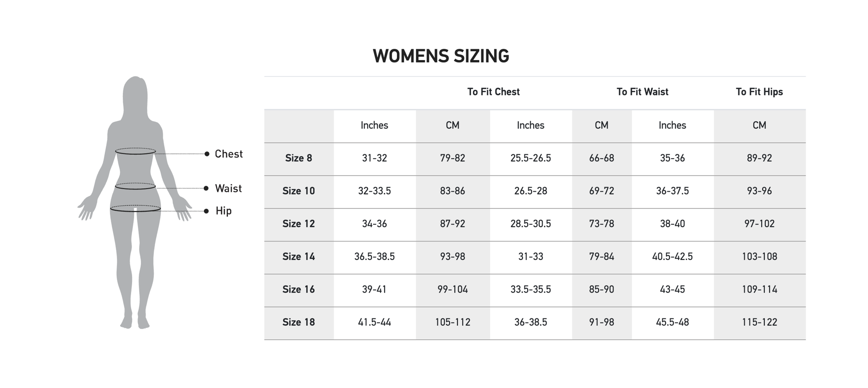868x388 pixels.
Task: Click the Size 18 chest CM value 105-112
Action: point(453,322)
